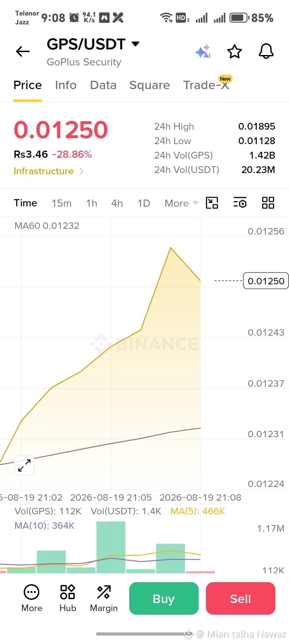289x644 pixels.
Task: Open Infrastructure category chevron
Action: click(x=81, y=171)
